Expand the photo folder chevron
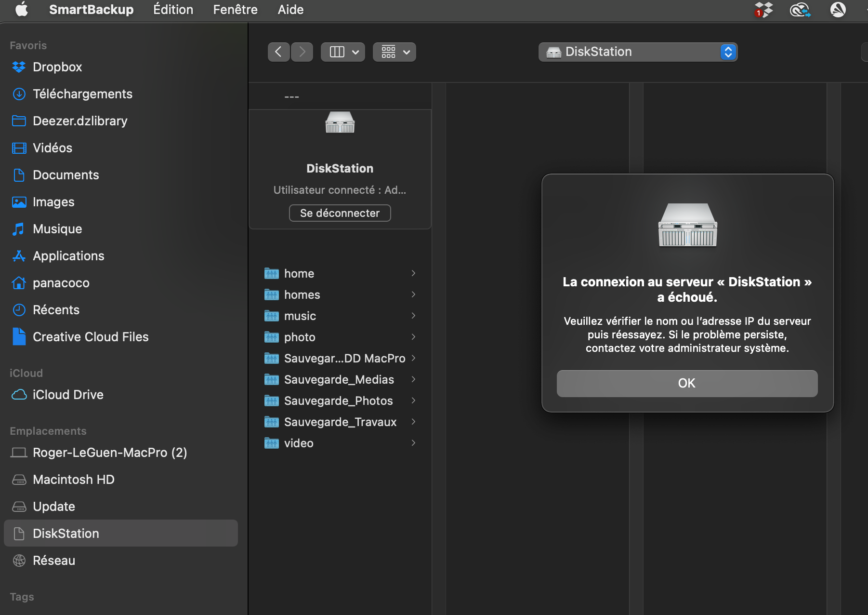 [413, 337]
